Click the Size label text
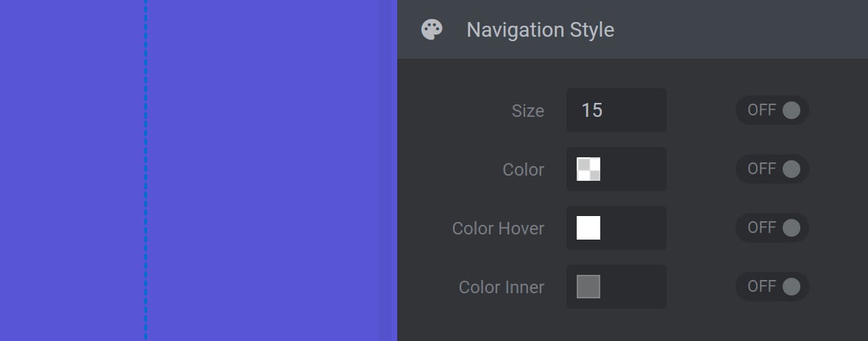The width and height of the screenshot is (868, 341). (527, 110)
